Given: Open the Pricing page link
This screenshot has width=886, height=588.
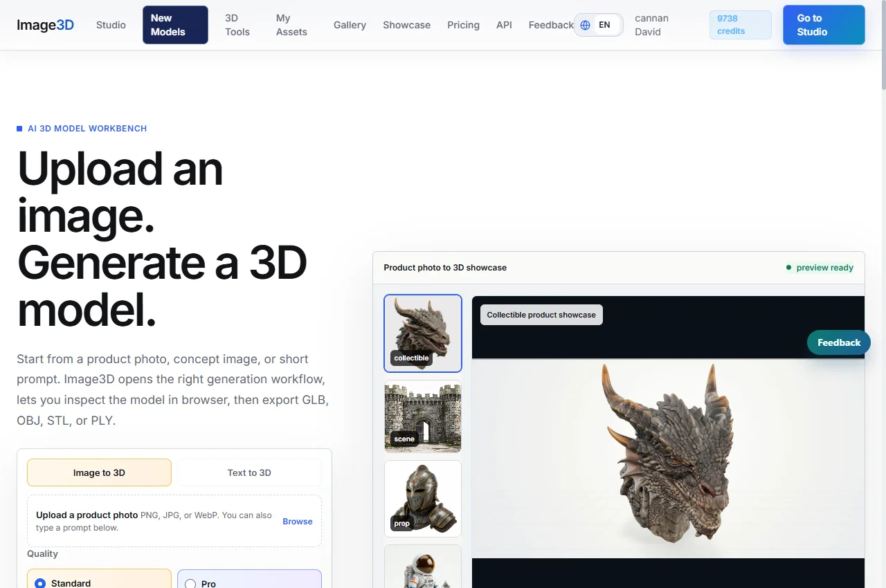Looking at the screenshot, I should tap(463, 25).
